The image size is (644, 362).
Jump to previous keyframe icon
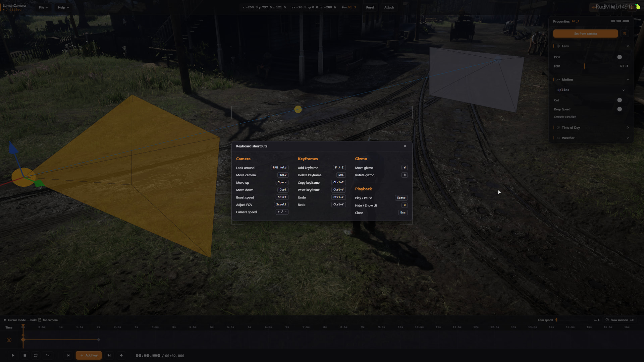68,355
